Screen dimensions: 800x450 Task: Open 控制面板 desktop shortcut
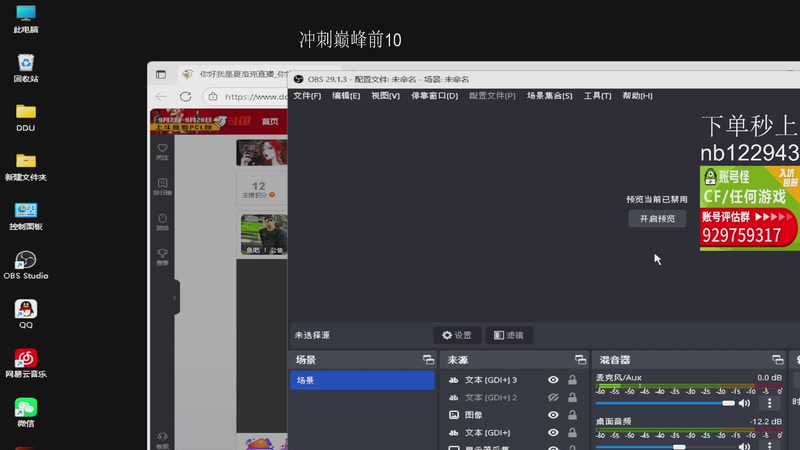click(26, 216)
